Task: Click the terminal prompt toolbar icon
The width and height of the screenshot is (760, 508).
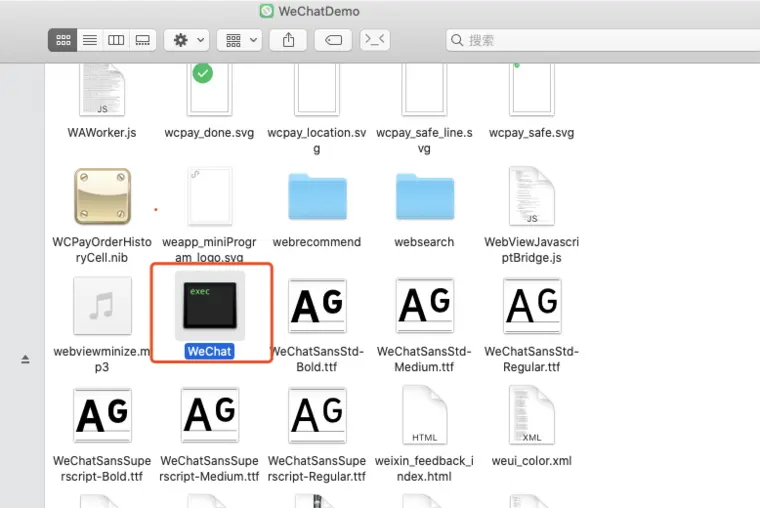Action: 375,40
